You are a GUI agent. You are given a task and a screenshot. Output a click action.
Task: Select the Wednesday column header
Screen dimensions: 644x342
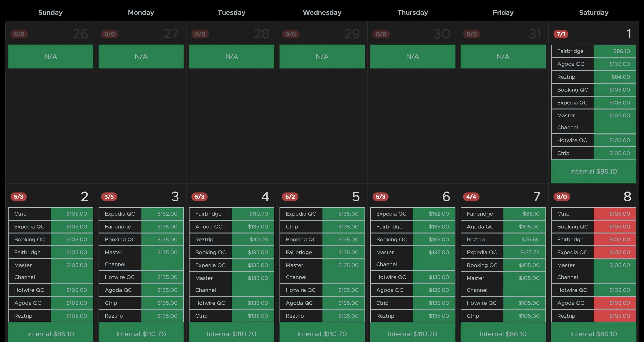tap(322, 12)
